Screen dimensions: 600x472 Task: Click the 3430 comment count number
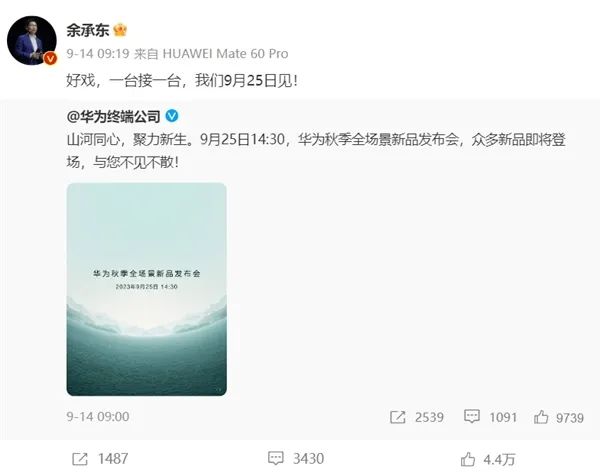tap(308, 459)
